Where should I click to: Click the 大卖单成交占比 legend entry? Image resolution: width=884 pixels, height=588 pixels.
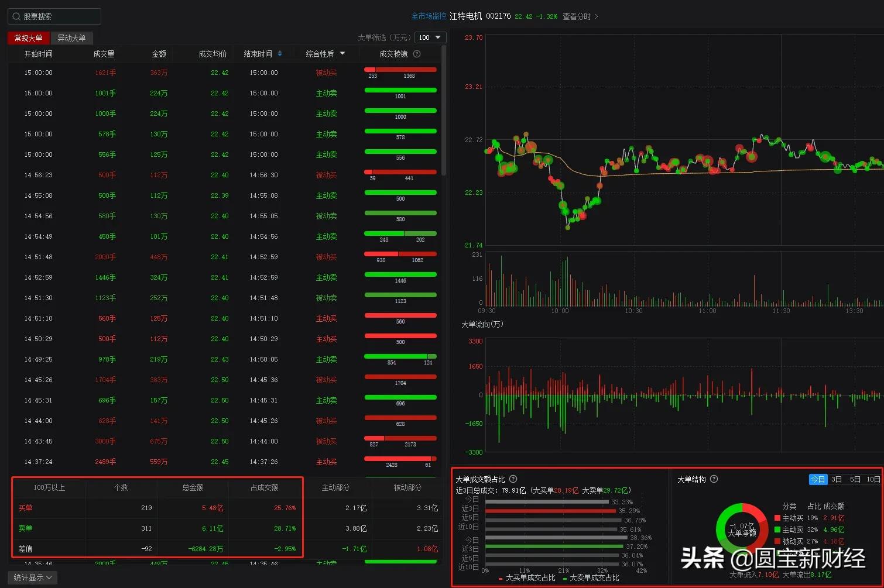(x=591, y=578)
